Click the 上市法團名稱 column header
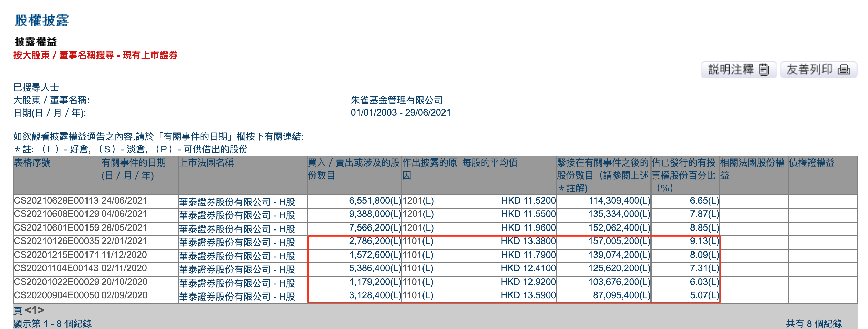868x329 pixels. click(x=206, y=163)
